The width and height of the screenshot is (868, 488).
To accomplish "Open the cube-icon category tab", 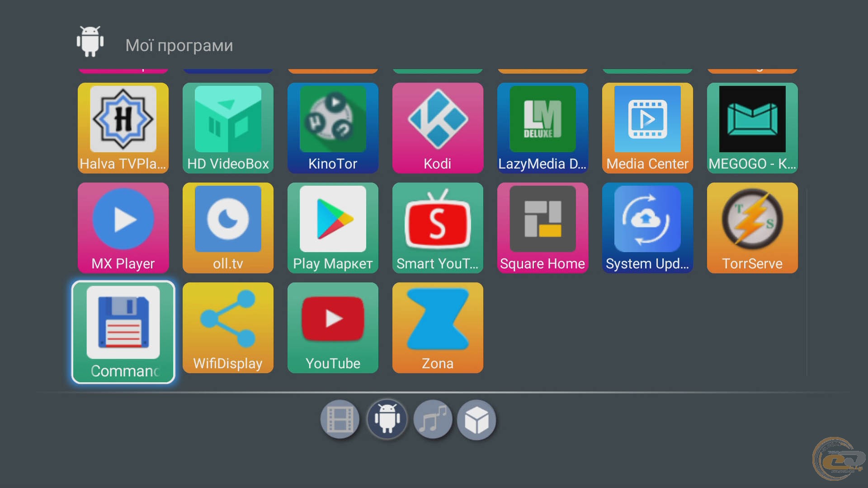I will coord(476,420).
